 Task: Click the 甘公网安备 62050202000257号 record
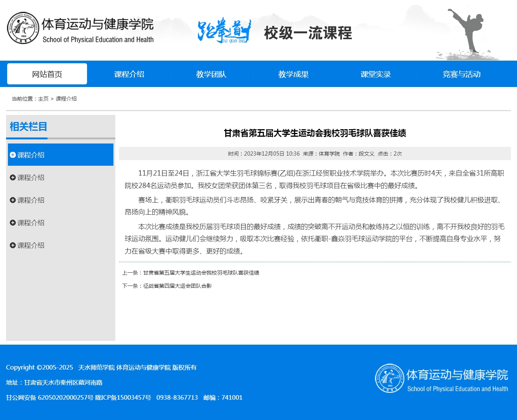pos(50,397)
